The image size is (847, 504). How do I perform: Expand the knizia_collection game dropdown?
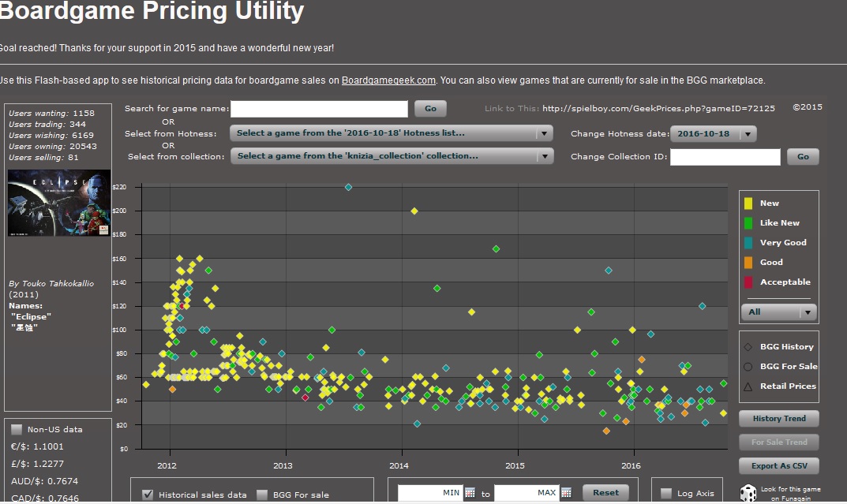[x=392, y=156]
